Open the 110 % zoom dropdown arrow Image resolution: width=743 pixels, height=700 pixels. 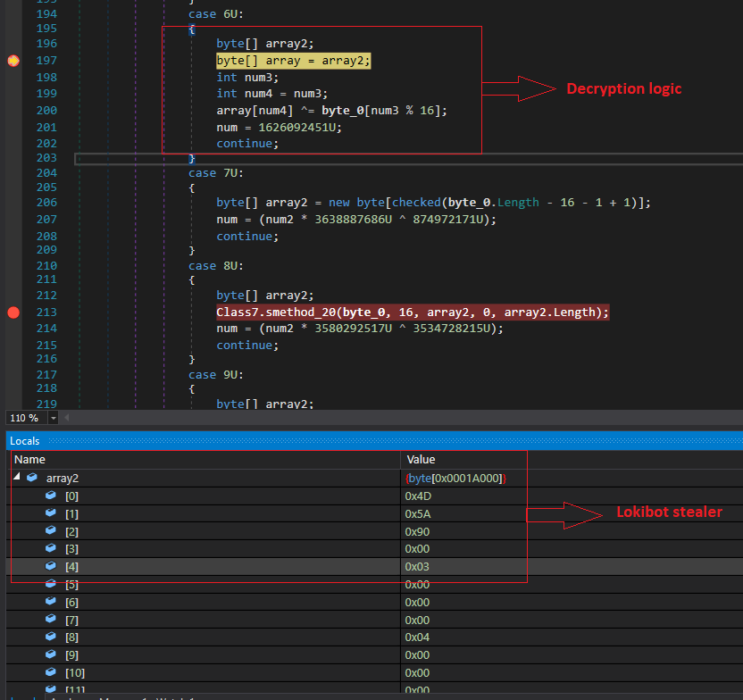pos(53,418)
